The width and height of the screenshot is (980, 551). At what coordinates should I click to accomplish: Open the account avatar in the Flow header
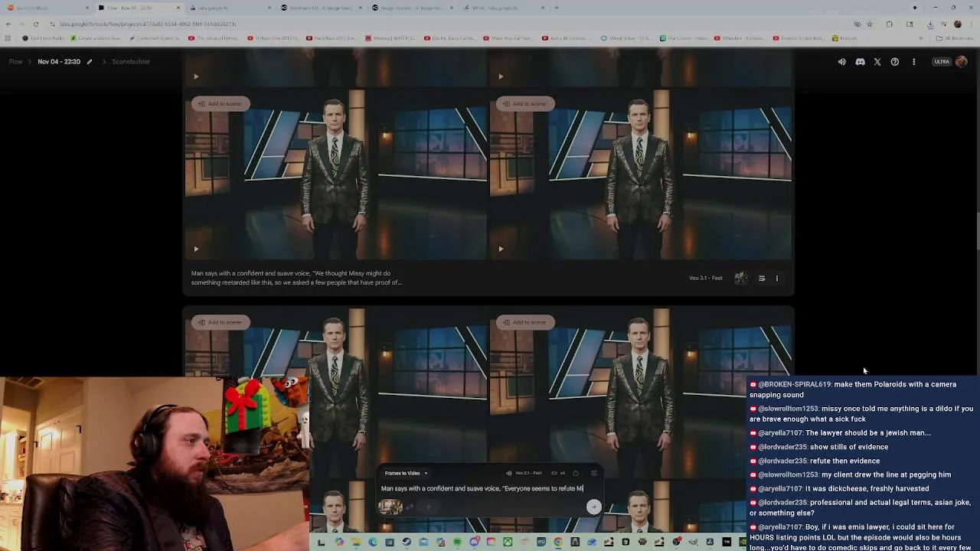point(962,62)
